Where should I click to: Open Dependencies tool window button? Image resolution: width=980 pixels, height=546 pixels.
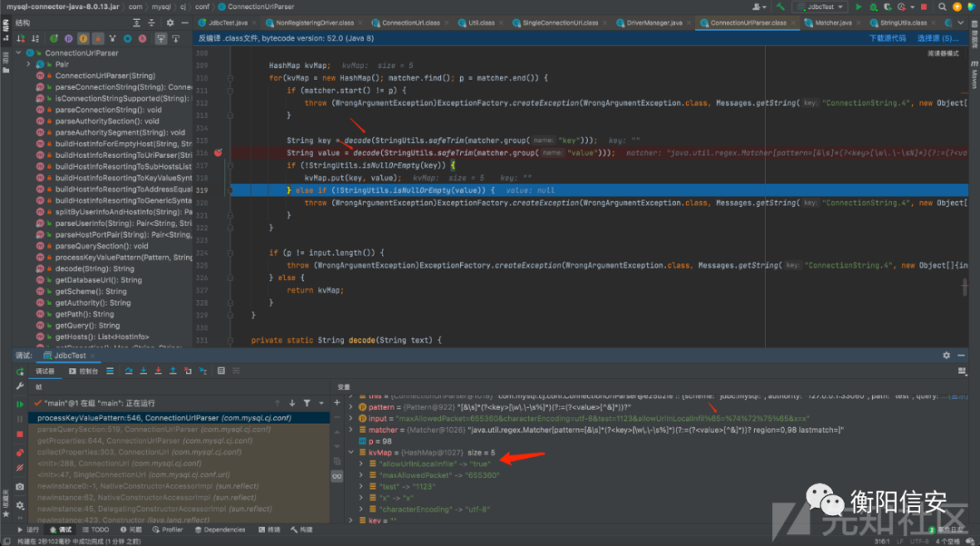[x=220, y=530]
